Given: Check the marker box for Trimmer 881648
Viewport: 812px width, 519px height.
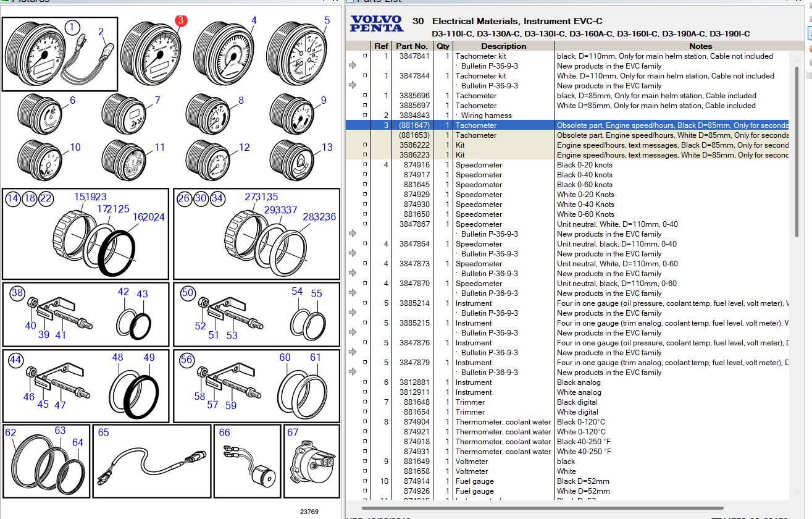Looking at the screenshot, I should [x=365, y=402].
